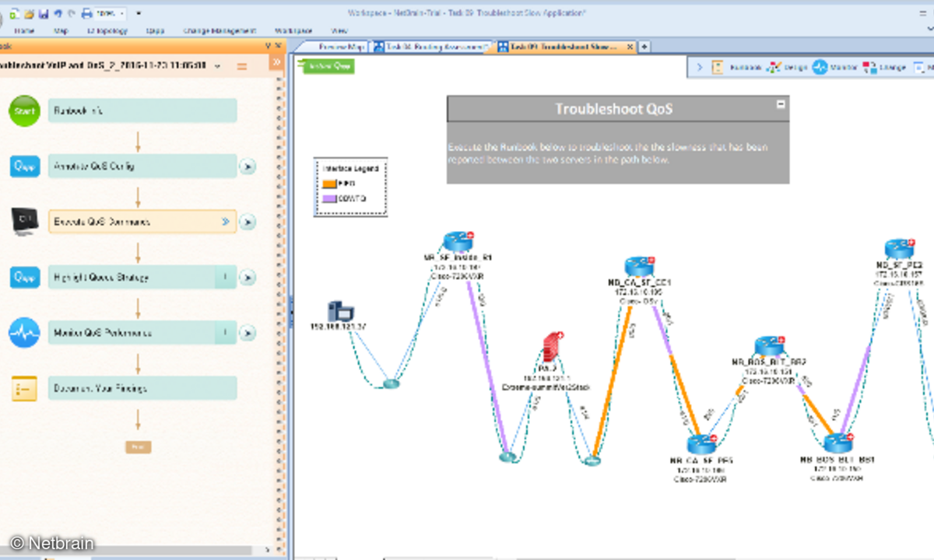934x560 pixels.
Task: Click the redo arrow in quick toolbar
Action: click(72, 13)
